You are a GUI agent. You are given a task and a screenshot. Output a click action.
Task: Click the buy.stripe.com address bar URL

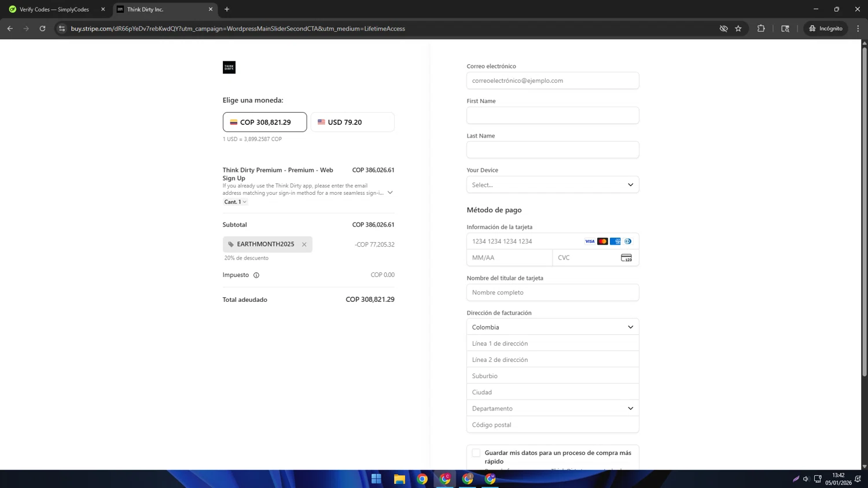click(238, 28)
